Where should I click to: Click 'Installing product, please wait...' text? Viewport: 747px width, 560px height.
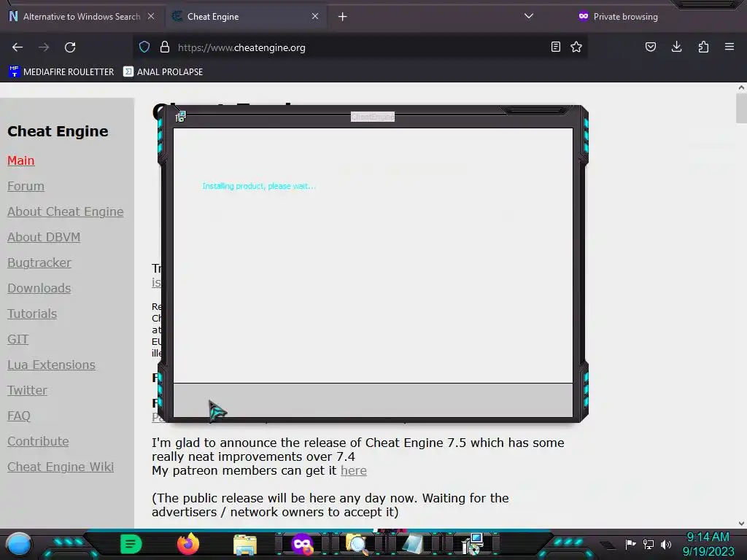coord(259,186)
